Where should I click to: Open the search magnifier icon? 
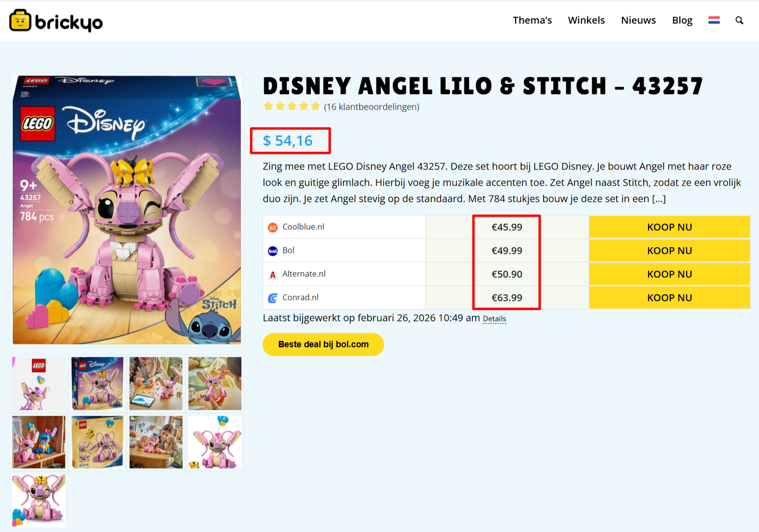tap(739, 20)
